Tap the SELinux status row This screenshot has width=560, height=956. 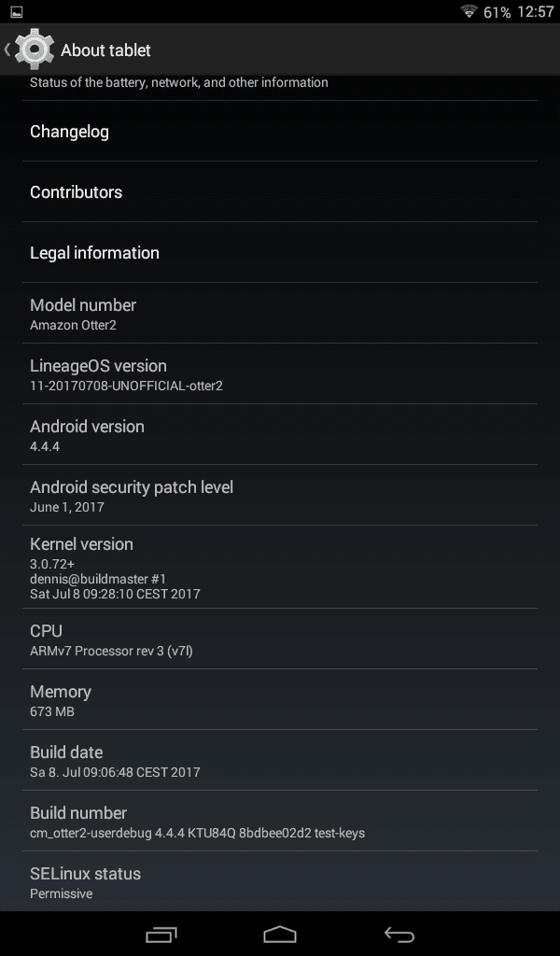pos(280,881)
